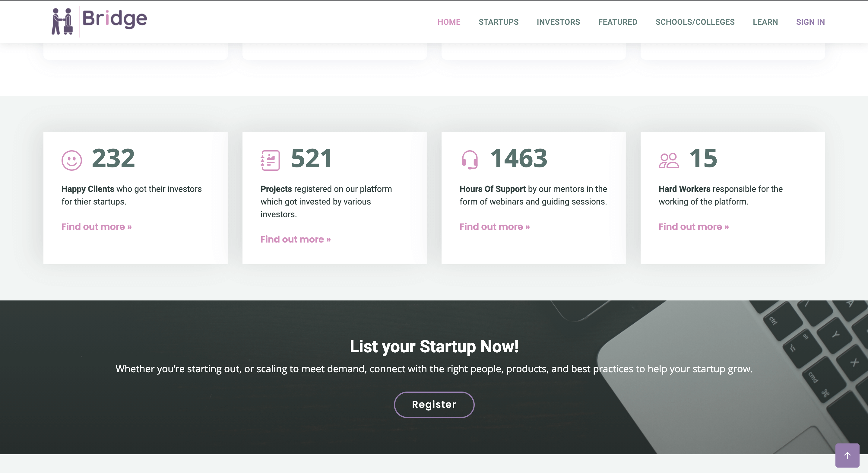This screenshot has width=868, height=473.
Task: Open the INVESTORS nav link
Action: (558, 22)
